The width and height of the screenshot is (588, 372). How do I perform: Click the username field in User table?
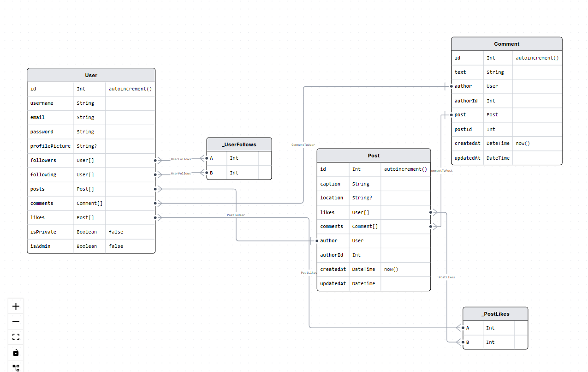click(42, 103)
